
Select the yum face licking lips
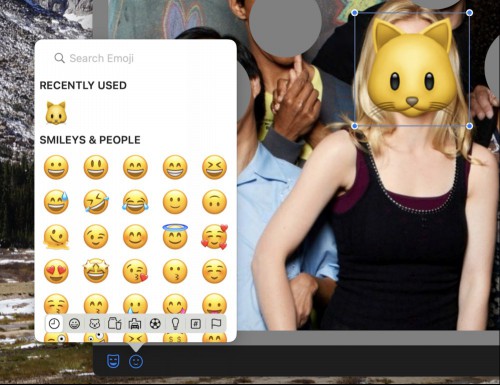tap(175, 304)
